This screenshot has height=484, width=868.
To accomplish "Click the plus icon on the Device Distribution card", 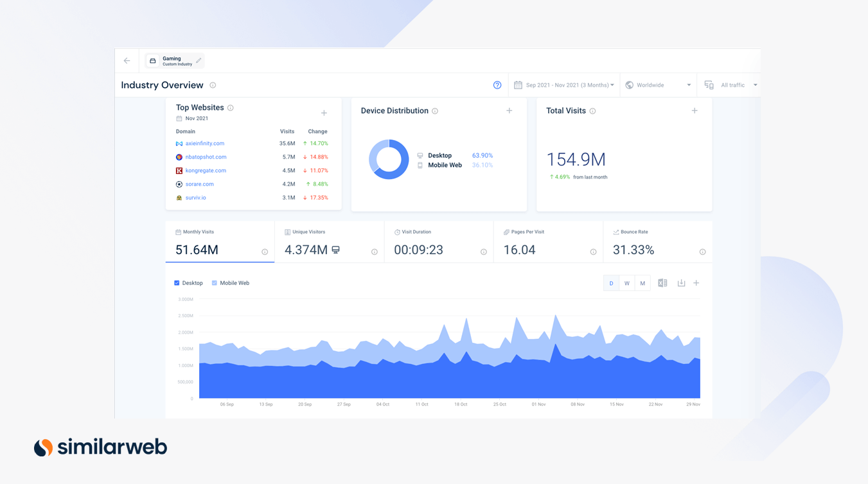I will 509,110.
